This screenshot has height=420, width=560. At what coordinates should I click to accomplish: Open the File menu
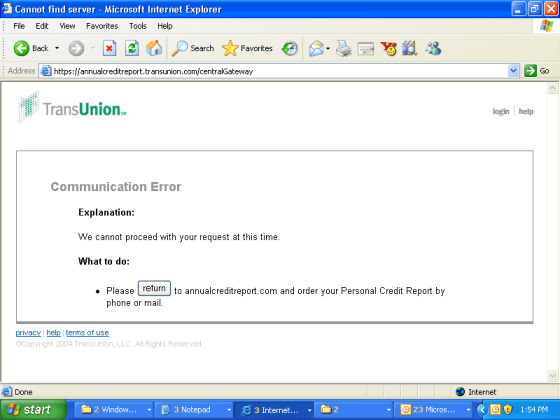coord(19,26)
